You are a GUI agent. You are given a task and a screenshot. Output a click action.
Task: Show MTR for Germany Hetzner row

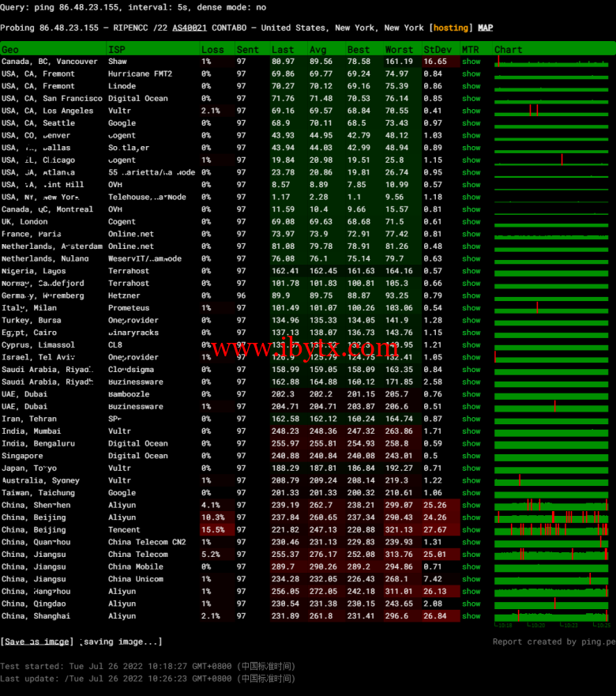coord(471,295)
